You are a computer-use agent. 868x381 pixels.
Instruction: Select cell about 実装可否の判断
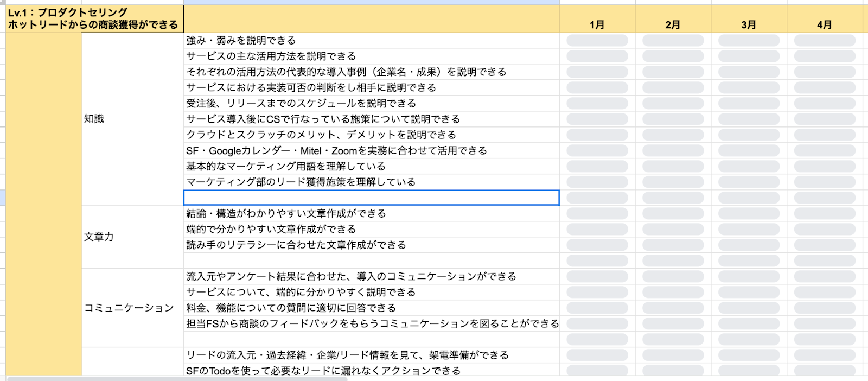372,88
